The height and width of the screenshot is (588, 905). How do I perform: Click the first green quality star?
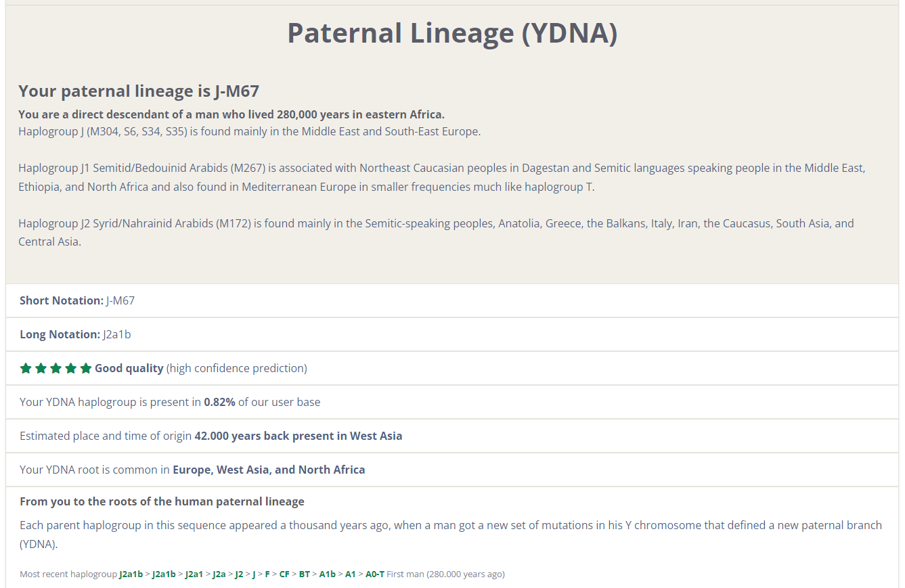pyautogui.click(x=26, y=368)
